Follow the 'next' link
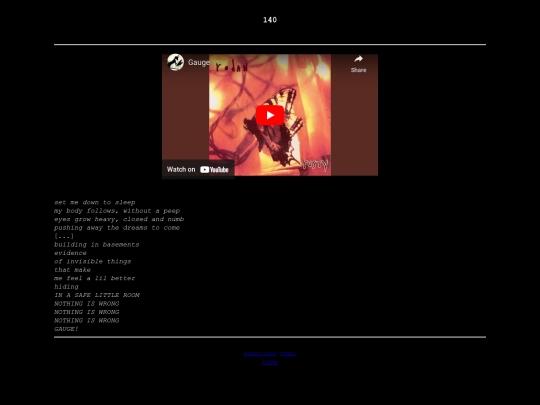This screenshot has height=405, width=540. tap(288, 354)
